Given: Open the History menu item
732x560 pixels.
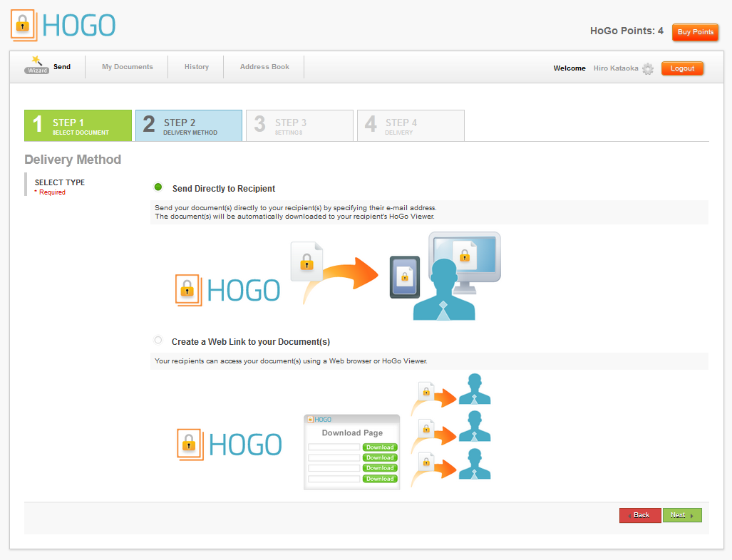Looking at the screenshot, I should [x=196, y=67].
